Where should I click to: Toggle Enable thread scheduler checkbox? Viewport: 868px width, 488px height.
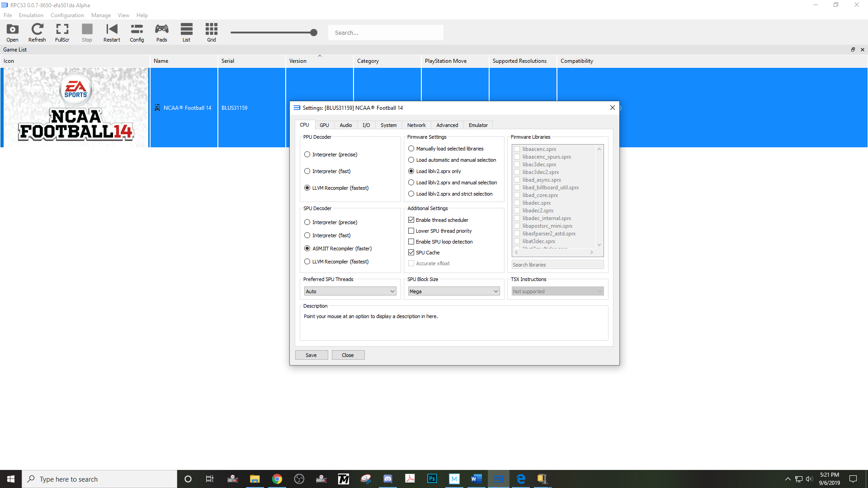point(439,220)
